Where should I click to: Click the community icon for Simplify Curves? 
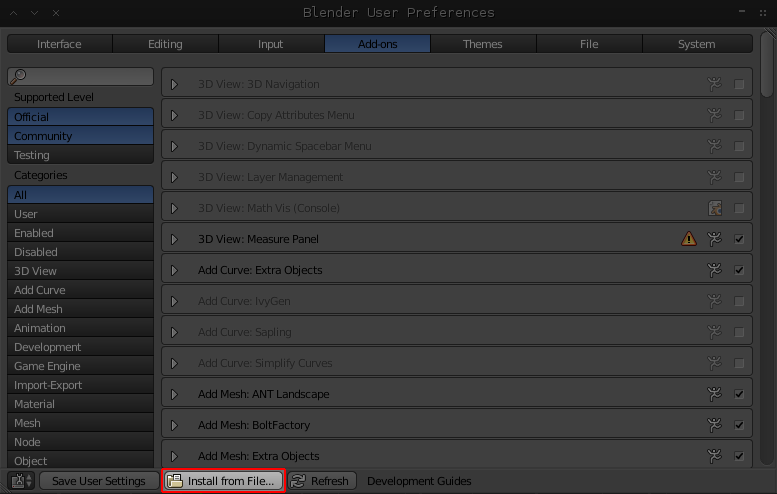click(714, 363)
